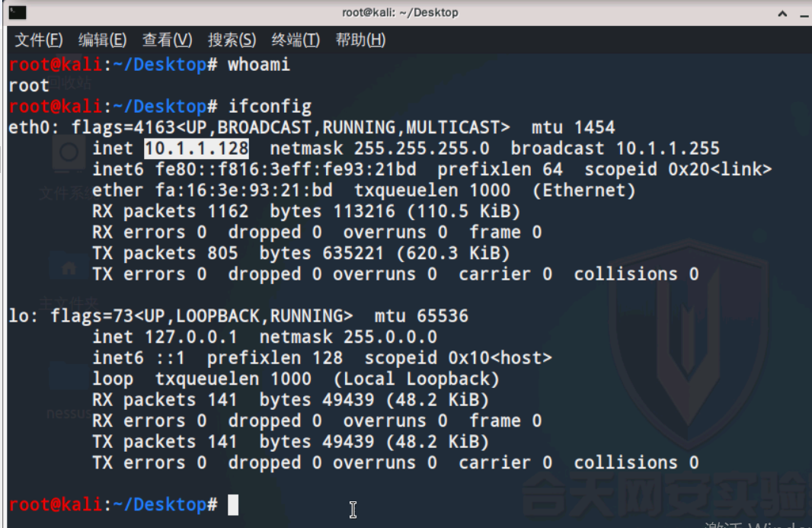This screenshot has height=528, width=812.
Task: Click the 'whoami' command text
Action: [259, 65]
